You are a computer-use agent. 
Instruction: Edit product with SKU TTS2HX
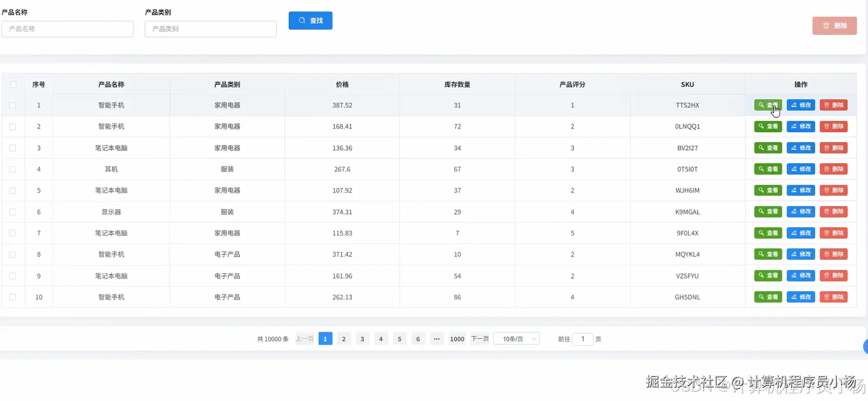(x=801, y=105)
